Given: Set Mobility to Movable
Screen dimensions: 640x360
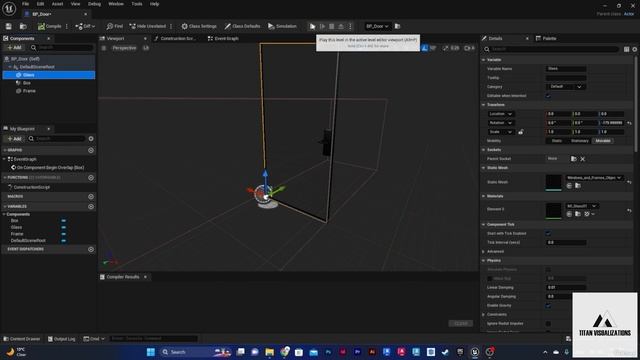Looking at the screenshot, I should click(603, 141).
